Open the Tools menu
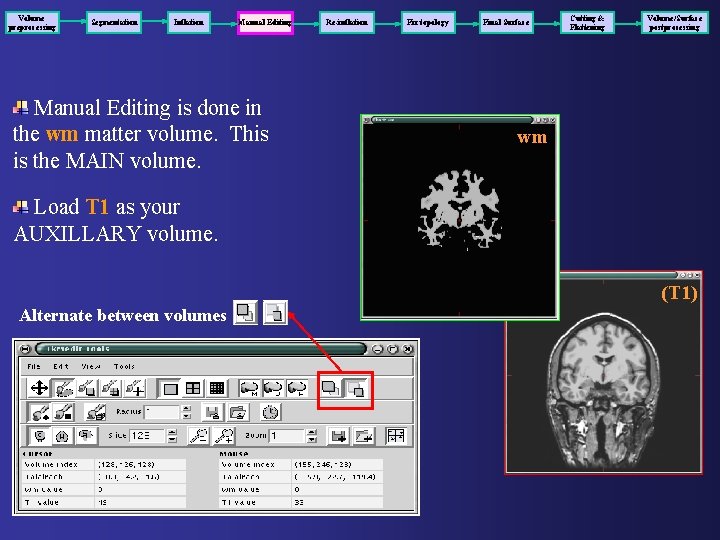The height and width of the screenshot is (540, 720). point(124,366)
